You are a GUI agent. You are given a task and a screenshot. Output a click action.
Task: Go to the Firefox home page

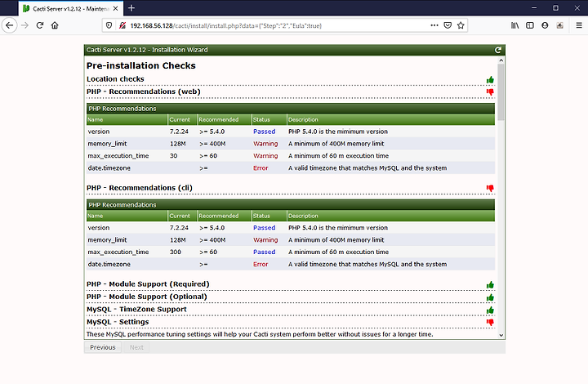[55, 25]
